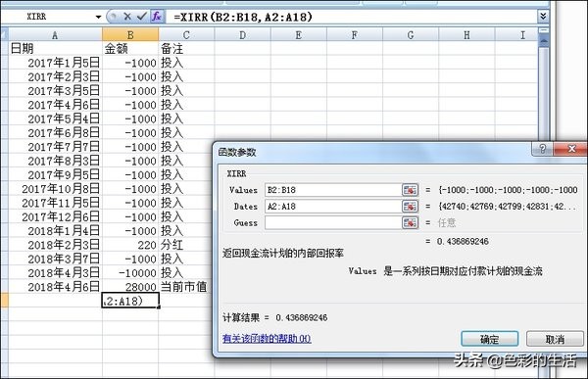Click the formula text in the formula bar
588x379 pixels.
pos(243,17)
